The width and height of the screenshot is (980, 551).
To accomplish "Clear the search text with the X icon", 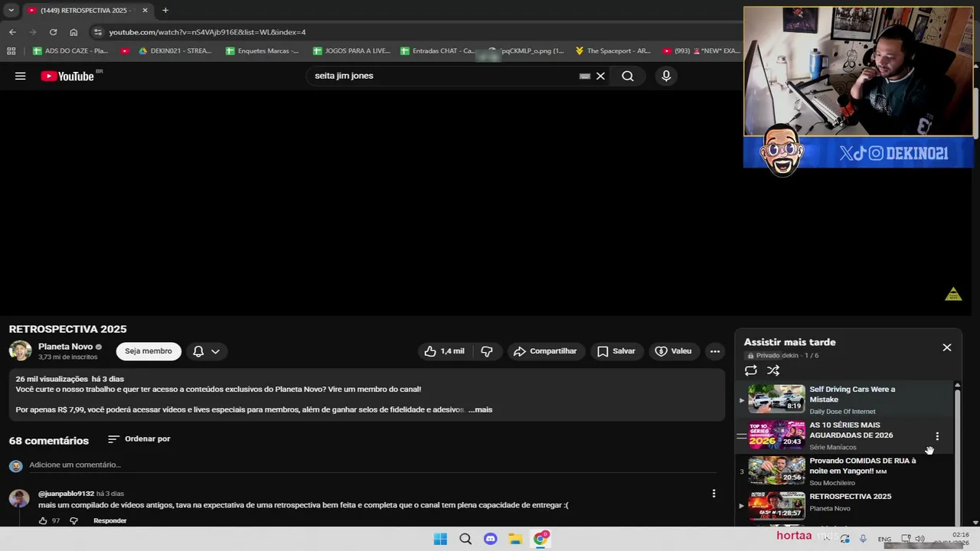I will coord(600,76).
